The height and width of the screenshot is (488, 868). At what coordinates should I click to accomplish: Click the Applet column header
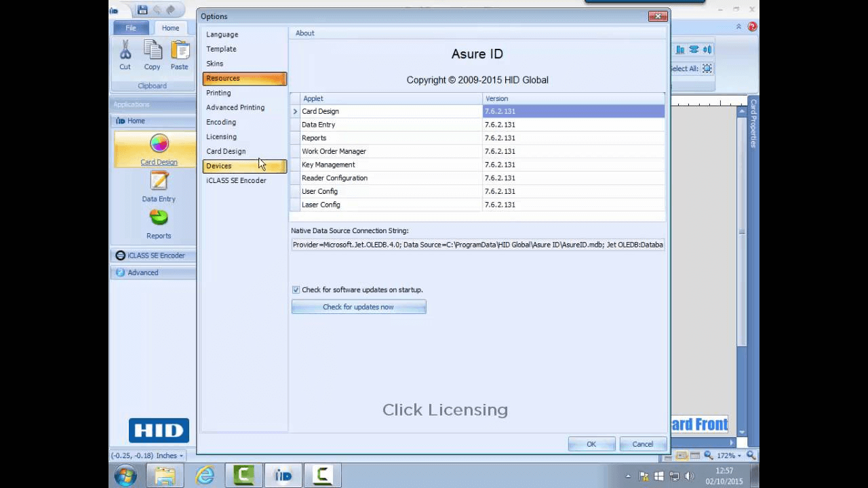(x=391, y=98)
